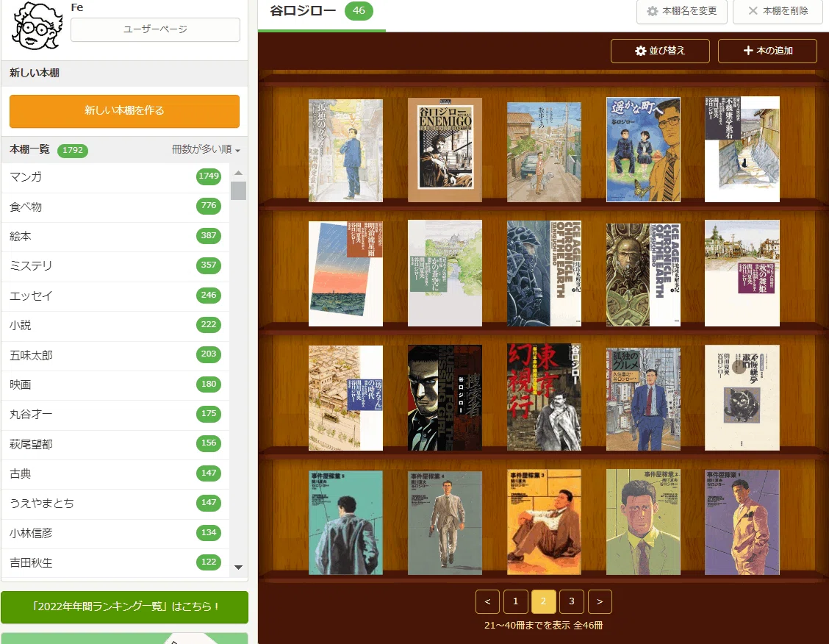
Task: Open the 明治流星雨 book cover
Action: (x=345, y=273)
